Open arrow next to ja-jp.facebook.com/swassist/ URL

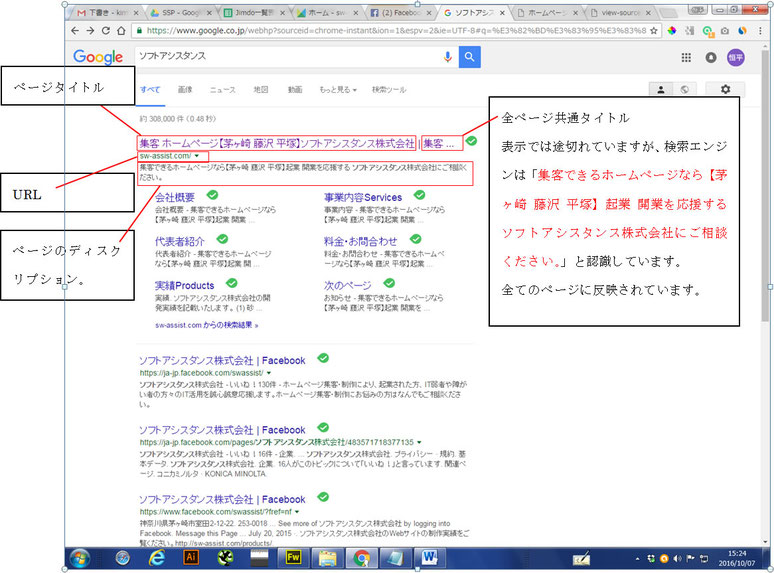[x=269, y=373]
